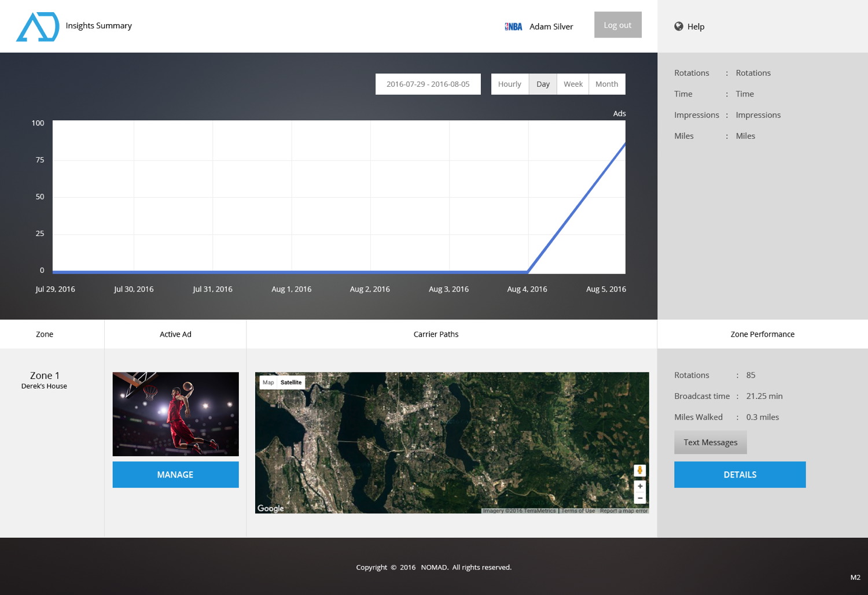Click the Zone column header
The width and height of the screenshot is (868, 595).
pyautogui.click(x=45, y=334)
